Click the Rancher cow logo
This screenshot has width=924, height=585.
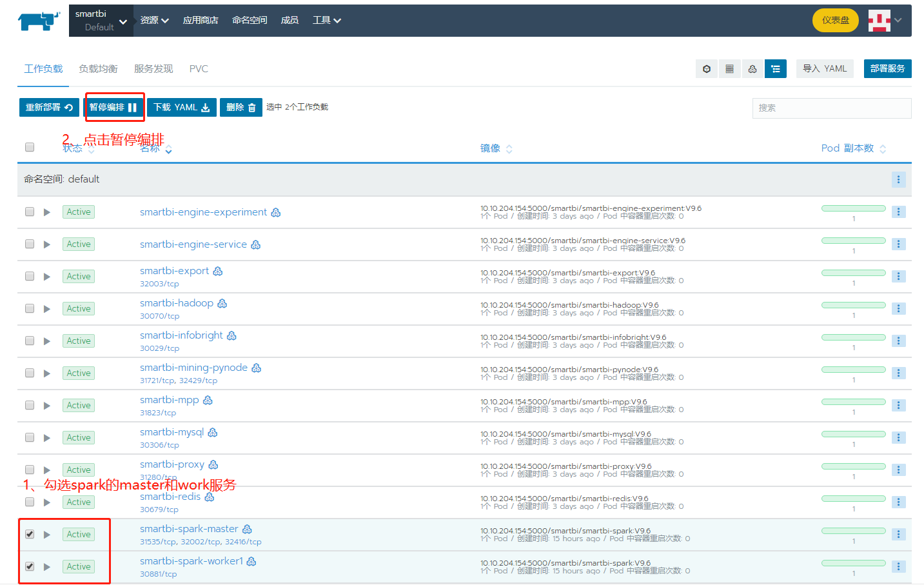point(39,21)
